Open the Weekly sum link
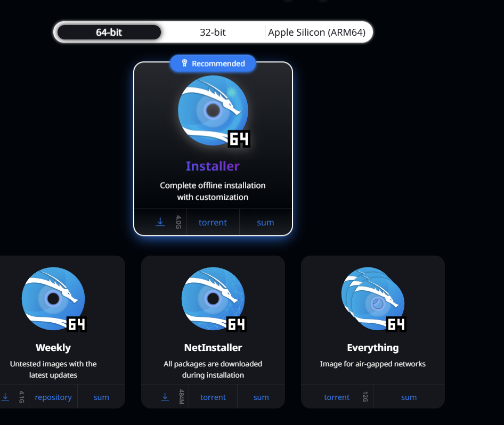This screenshot has width=504, height=425. tap(101, 397)
